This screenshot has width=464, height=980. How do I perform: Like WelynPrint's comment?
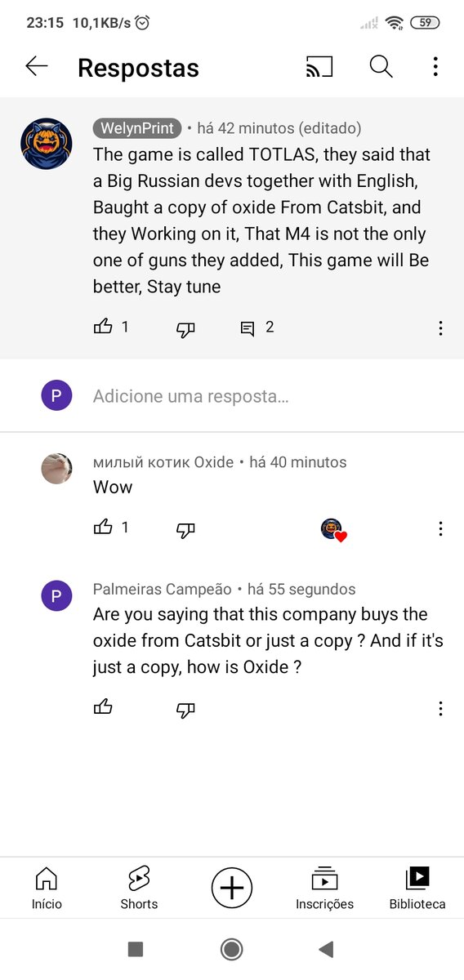103,327
